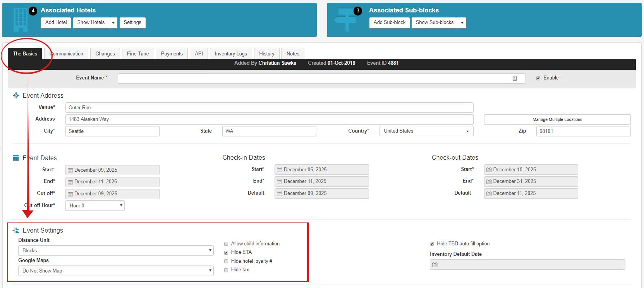Open the API tab
644x288 pixels.
click(199, 53)
